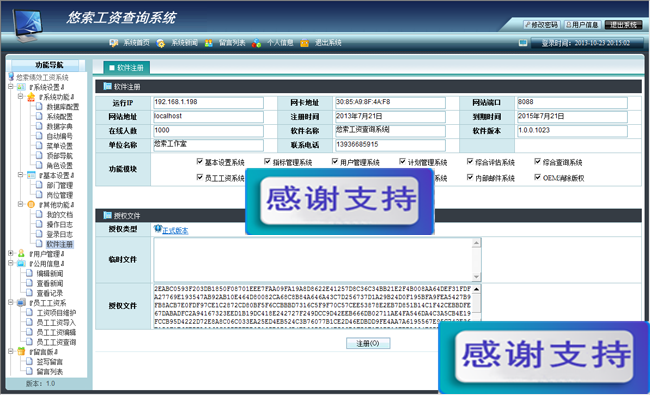This screenshot has height=395, width=650.
Task: Click the page icon next to 数据库配置
Action: pos(39,107)
